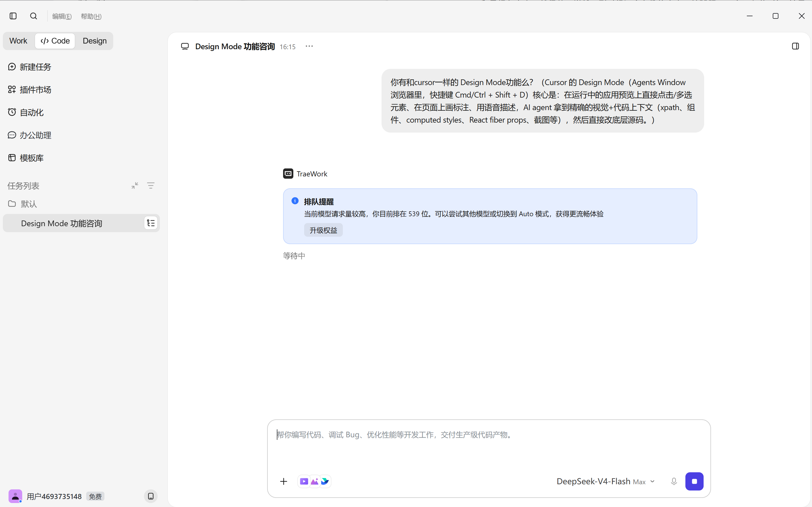
Task: Open the 帮助(H) menu
Action: click(x=91, y=17)
